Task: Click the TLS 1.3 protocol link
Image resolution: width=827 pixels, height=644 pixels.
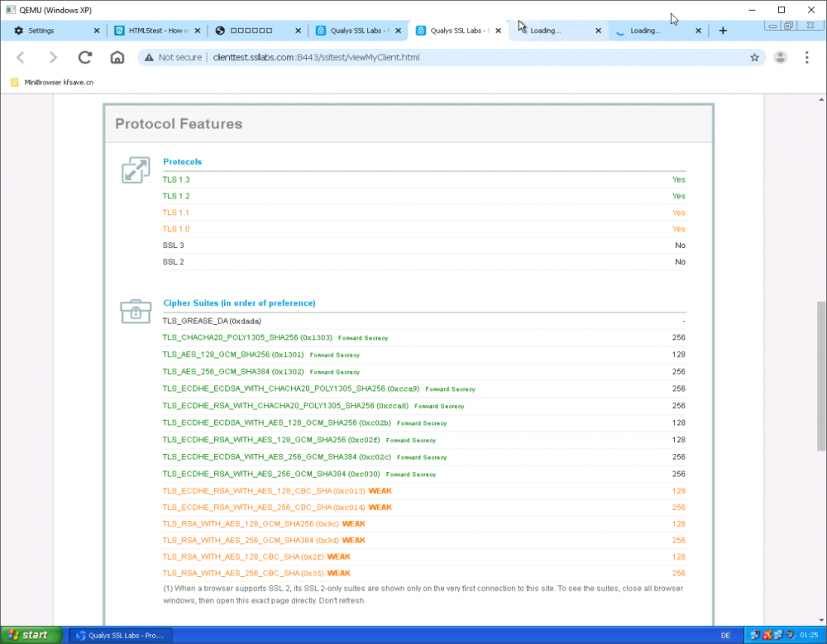Action: click(x=174, y=179)
